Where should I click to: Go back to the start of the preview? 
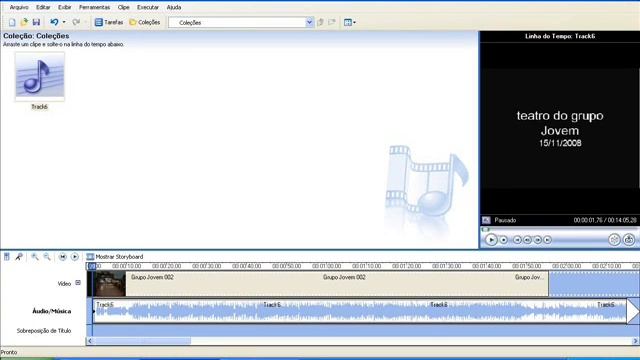click(517, 240)
